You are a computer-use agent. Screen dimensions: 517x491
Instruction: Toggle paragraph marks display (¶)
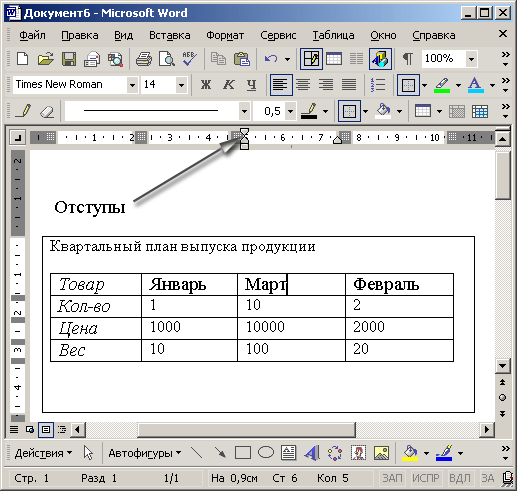coord(407,59)
